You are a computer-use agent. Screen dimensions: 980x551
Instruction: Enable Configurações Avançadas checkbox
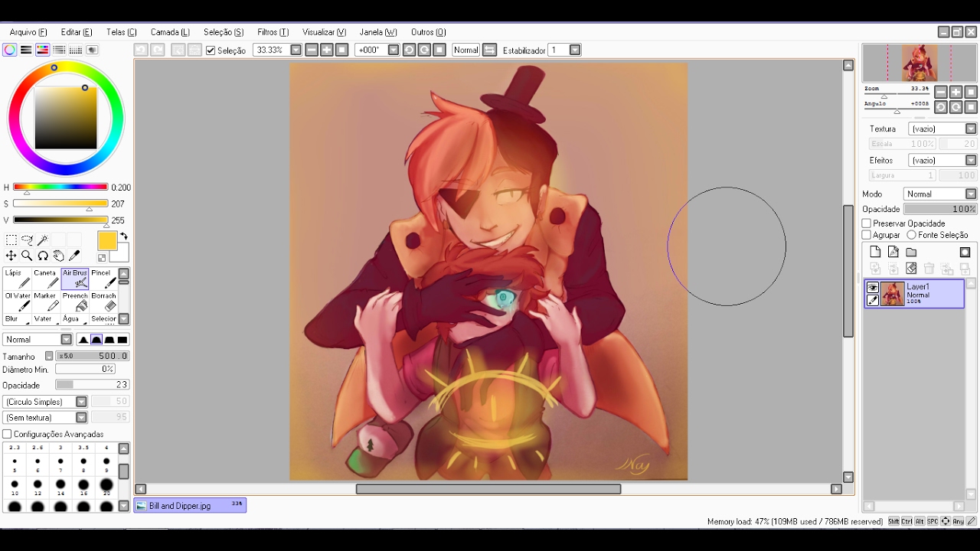tap(7, 434)
